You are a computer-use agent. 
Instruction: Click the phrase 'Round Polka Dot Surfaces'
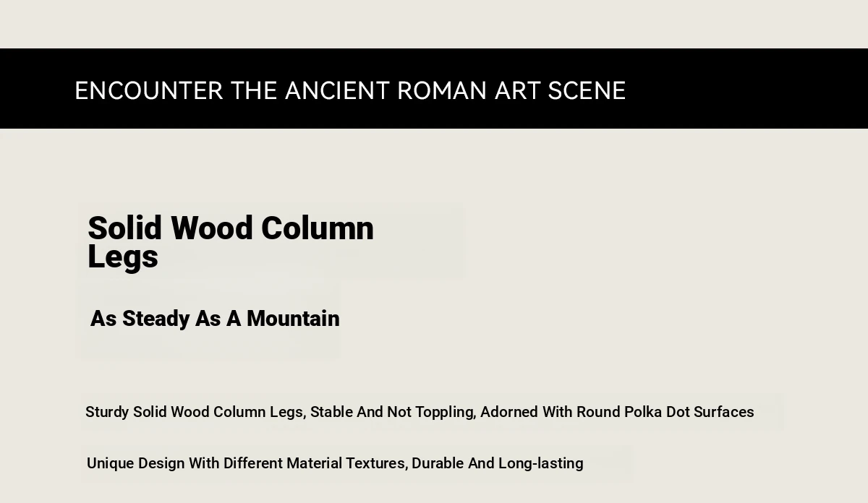[x=665, y=412]
